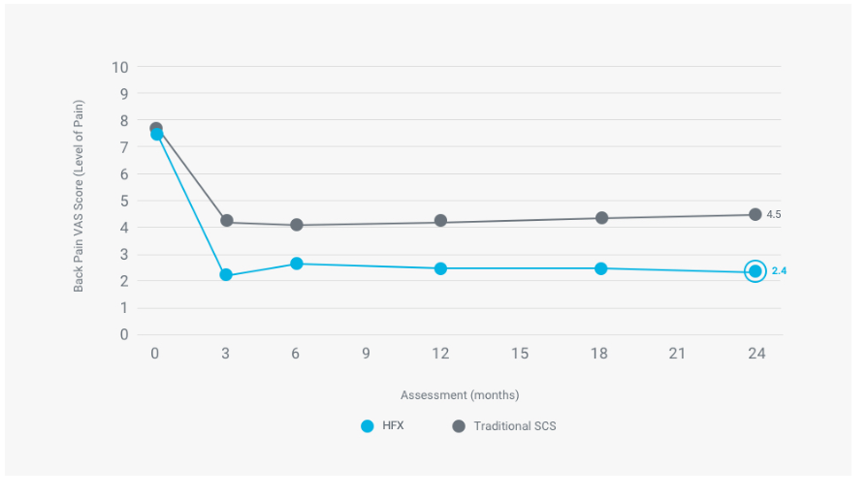Image resolution: width=868 pixels, height=499 pixels.
Task: Click the 10 tick label on y-axis
Action: (x=120, y=67)
